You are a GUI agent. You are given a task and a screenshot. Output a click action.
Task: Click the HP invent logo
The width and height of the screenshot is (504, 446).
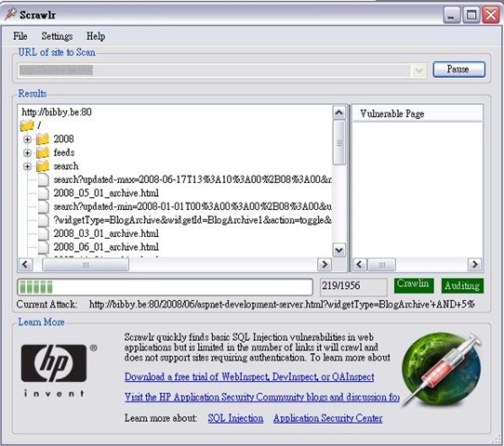click(59, 370)
